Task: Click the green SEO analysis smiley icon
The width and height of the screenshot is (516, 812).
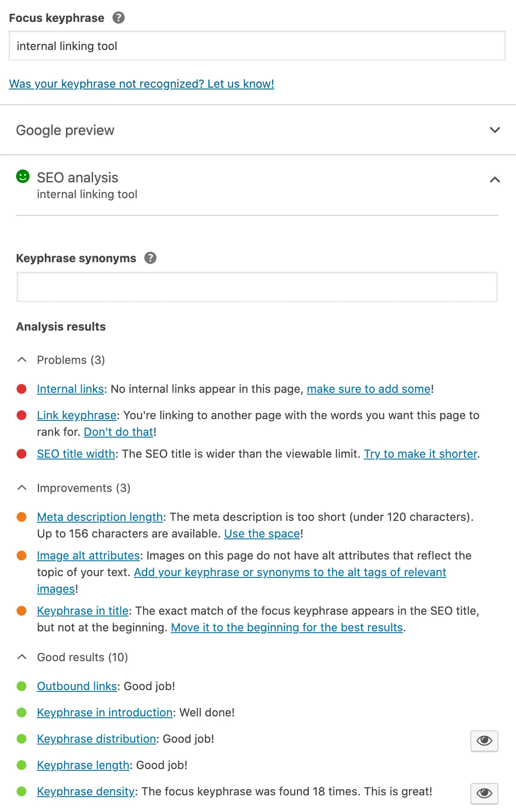Action: coord(23,176)
